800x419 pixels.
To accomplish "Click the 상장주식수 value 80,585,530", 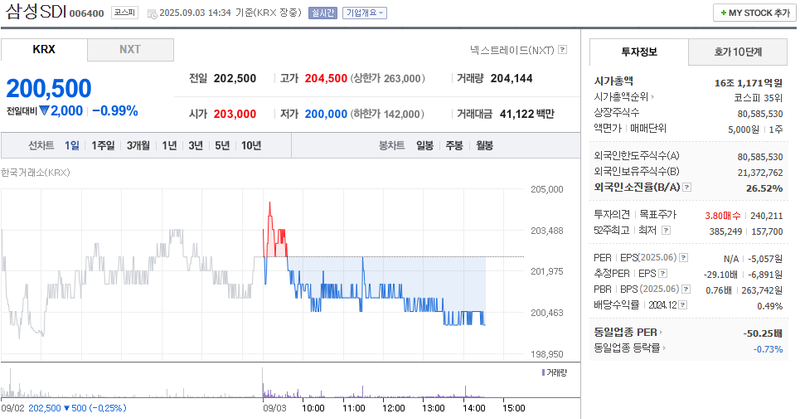I will pyautogui.click(x=760, y=114).
